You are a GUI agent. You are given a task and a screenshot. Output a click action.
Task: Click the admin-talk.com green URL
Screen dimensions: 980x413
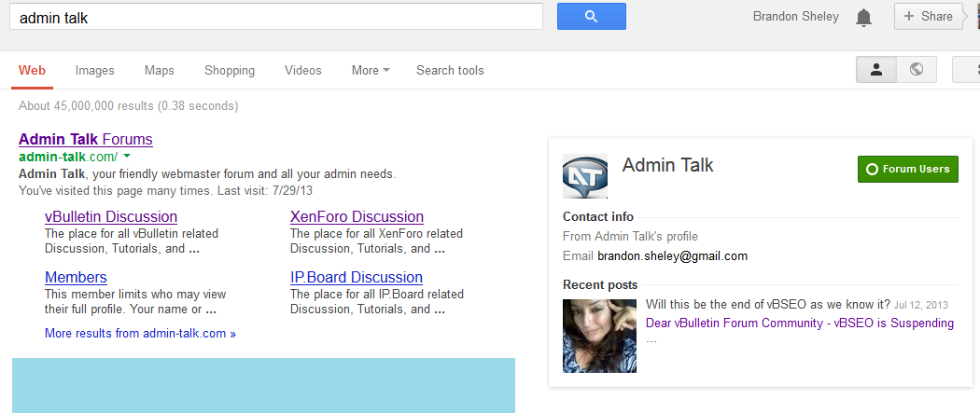point(68,156)
